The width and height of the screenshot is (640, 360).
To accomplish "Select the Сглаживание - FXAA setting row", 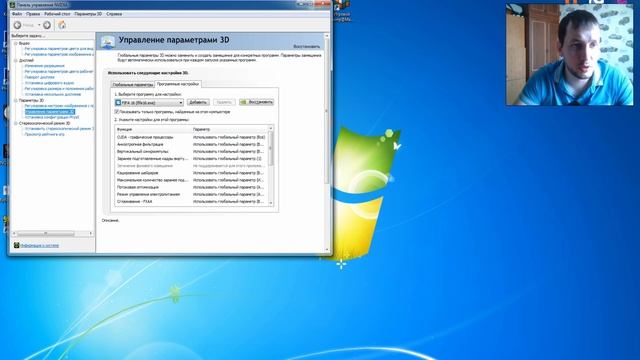I will tap(191, 202).
